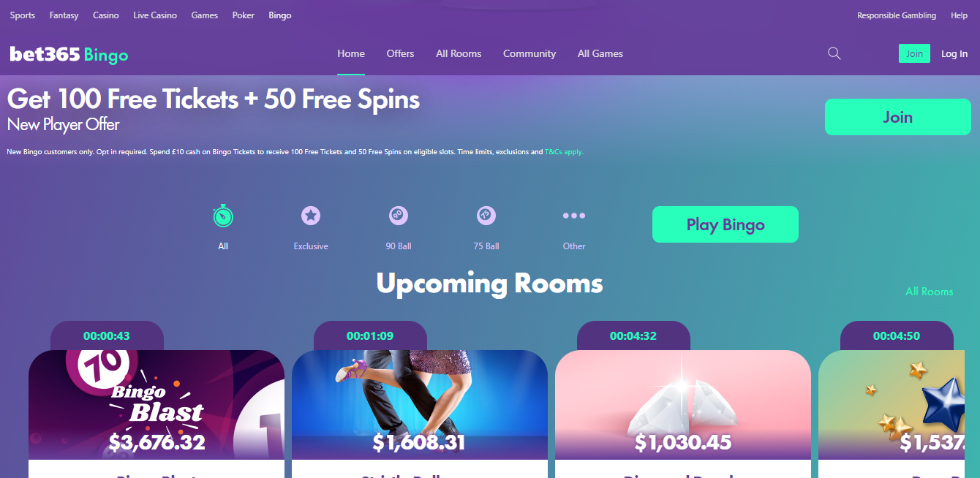The image size is (980, 478).
Task: Open the Community tab
Action: pos(529,53)
